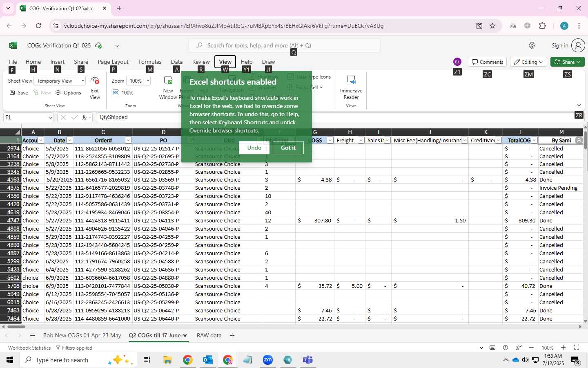
Task: Open the Misc.Fee column filter dropdown
Action: [464, 140]
